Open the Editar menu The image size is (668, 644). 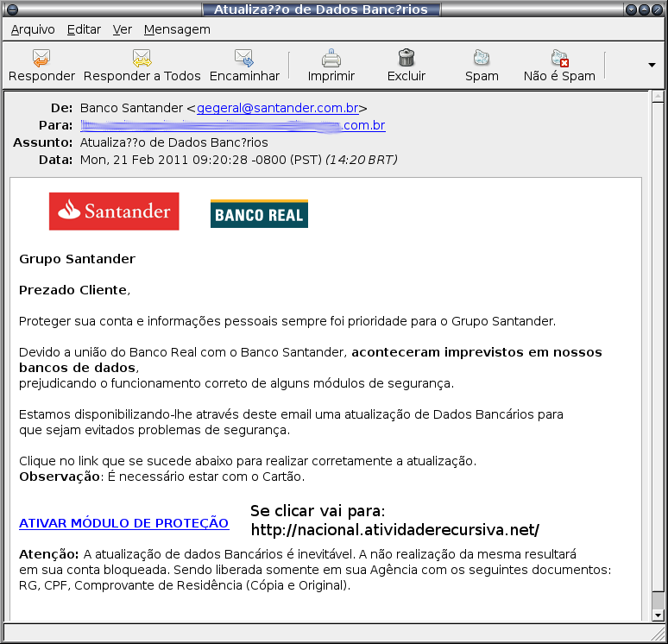tap(84, 29)
